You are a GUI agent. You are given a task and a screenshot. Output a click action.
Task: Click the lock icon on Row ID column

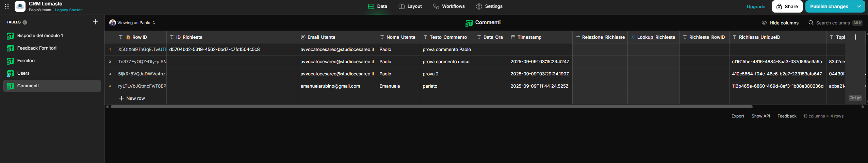pos(128,37)
